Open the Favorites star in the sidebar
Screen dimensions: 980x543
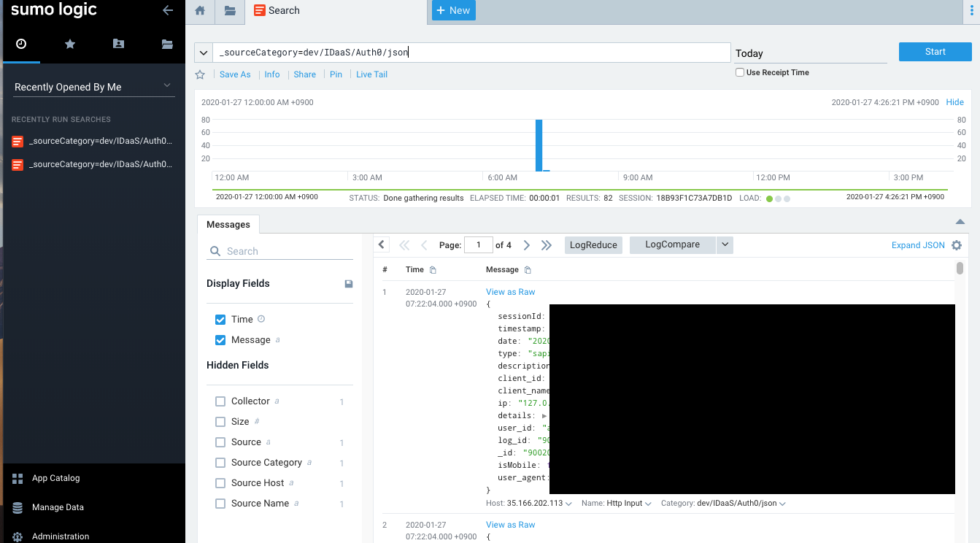(69, 44)
